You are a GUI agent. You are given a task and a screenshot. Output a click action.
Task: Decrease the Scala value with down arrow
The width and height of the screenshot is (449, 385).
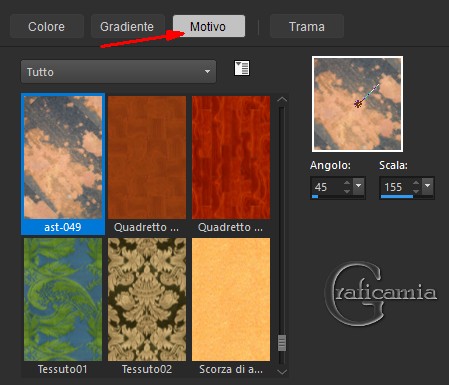tap(416, 191)
